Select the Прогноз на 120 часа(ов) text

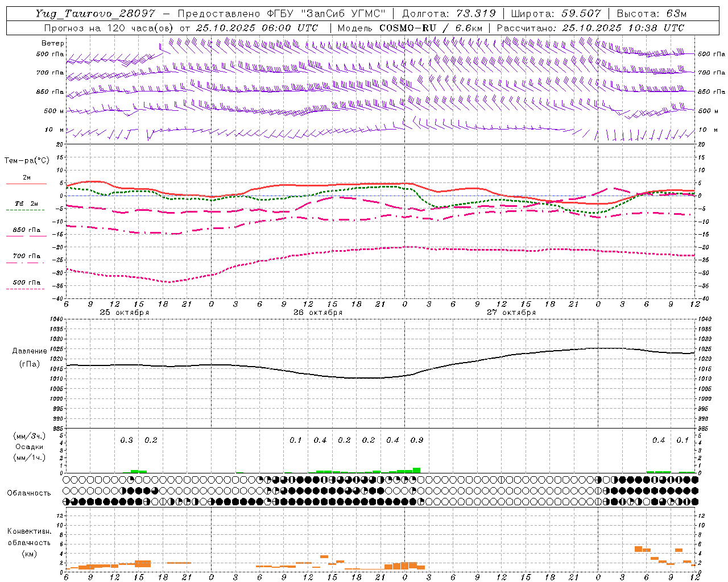point(110,28)
